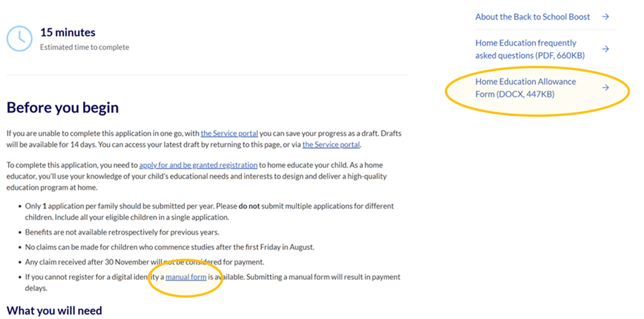The width and height of the screenshot is (644, 319).
Task: Click the 'Estimated time to complete' label
Action: click(x=84, y=47)
